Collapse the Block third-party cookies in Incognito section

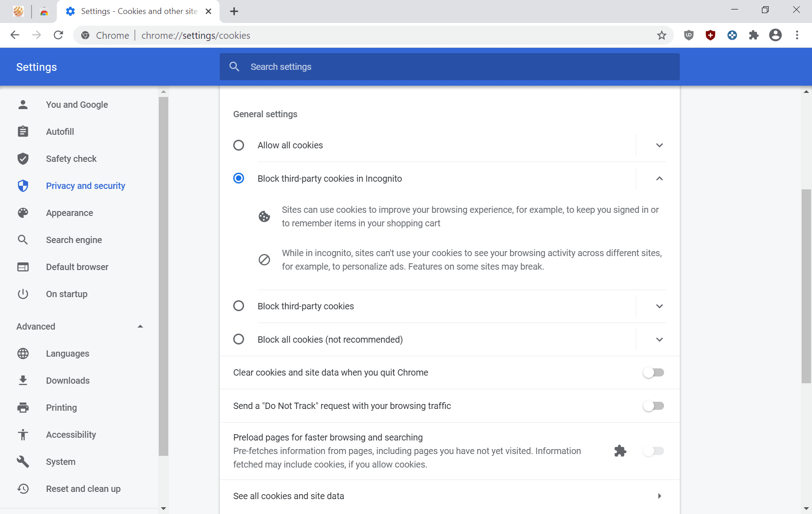pyautogui.click(x=659, y=179)
